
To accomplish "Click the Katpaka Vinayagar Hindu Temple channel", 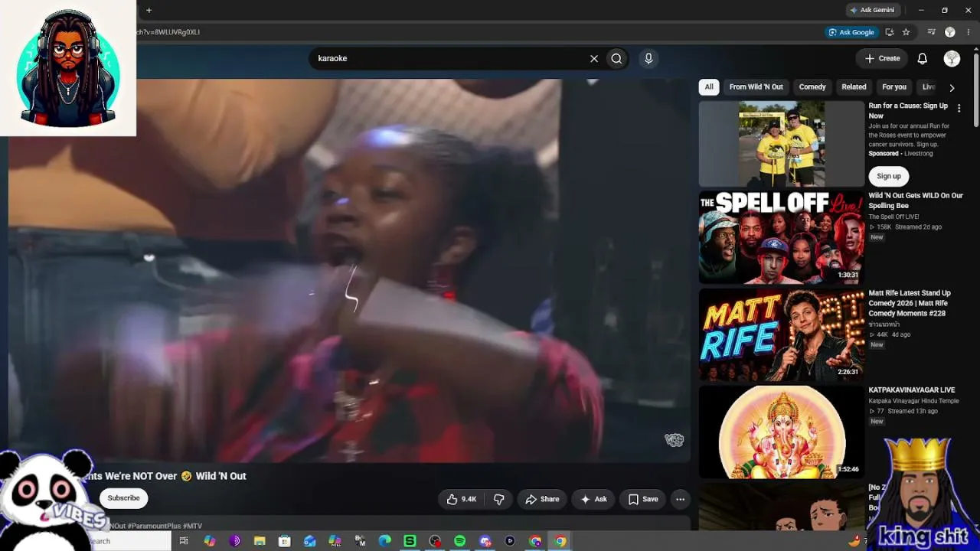I will 913,401.
